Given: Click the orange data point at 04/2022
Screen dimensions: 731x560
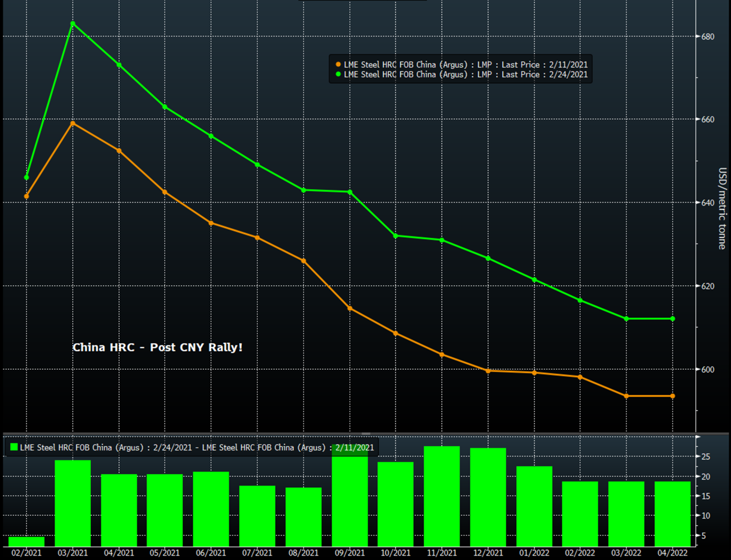Looking at the screenshot, I should 673,396.
